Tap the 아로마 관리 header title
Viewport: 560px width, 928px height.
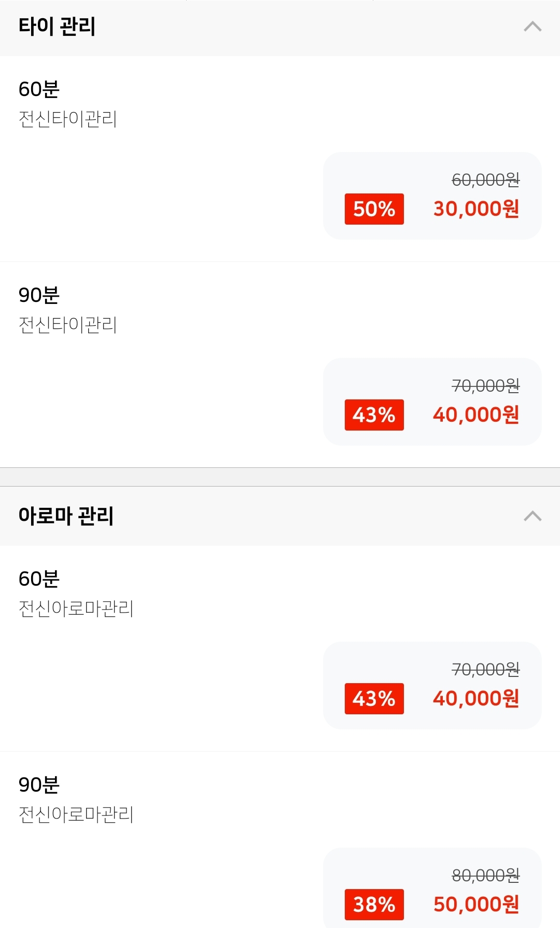coord(66,516)
